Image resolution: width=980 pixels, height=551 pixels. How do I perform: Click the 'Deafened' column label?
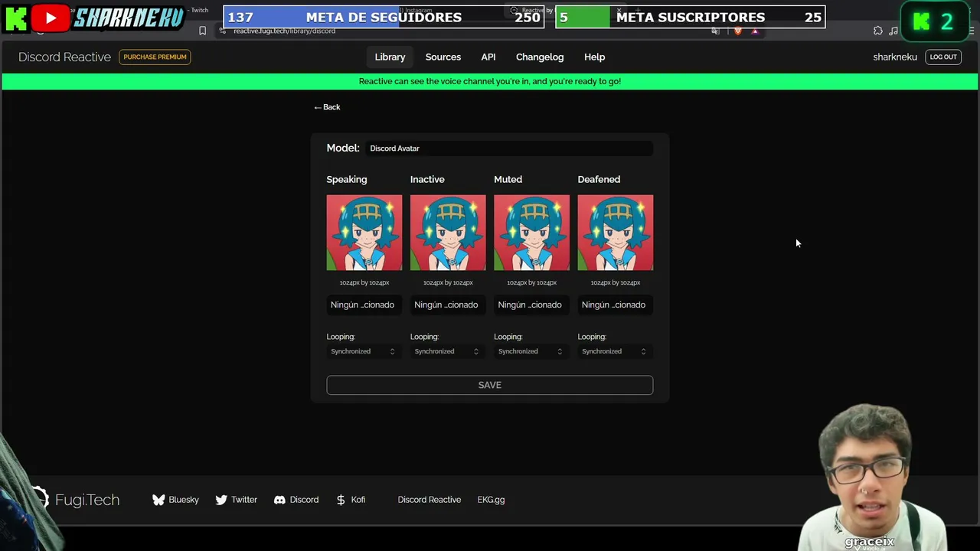pyautogui.click(x=599, y=179)
